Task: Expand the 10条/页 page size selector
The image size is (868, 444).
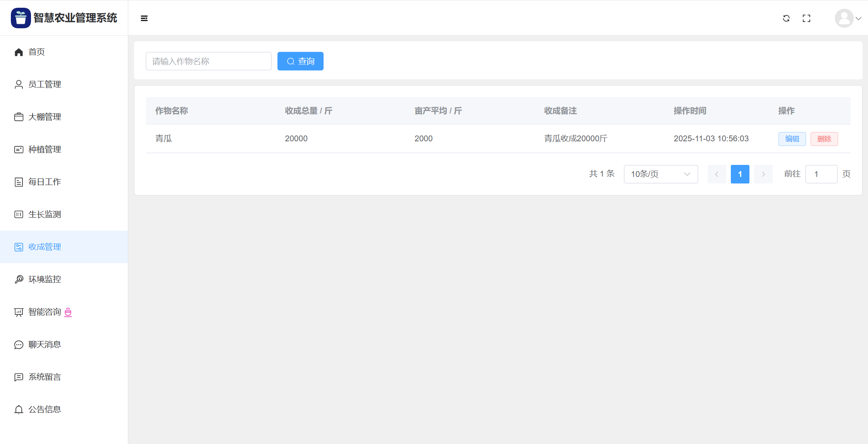Action: coord(661,174)
